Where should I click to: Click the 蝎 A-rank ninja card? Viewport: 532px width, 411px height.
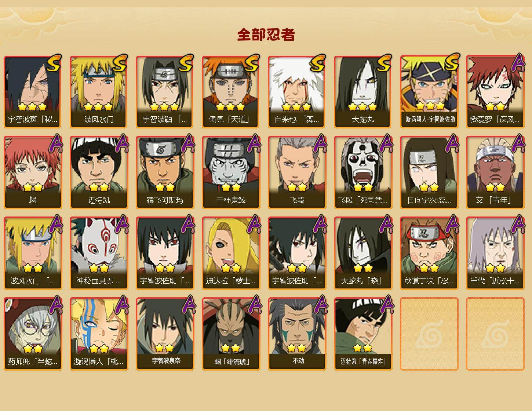pyautogui.click(x=33, y=172)
